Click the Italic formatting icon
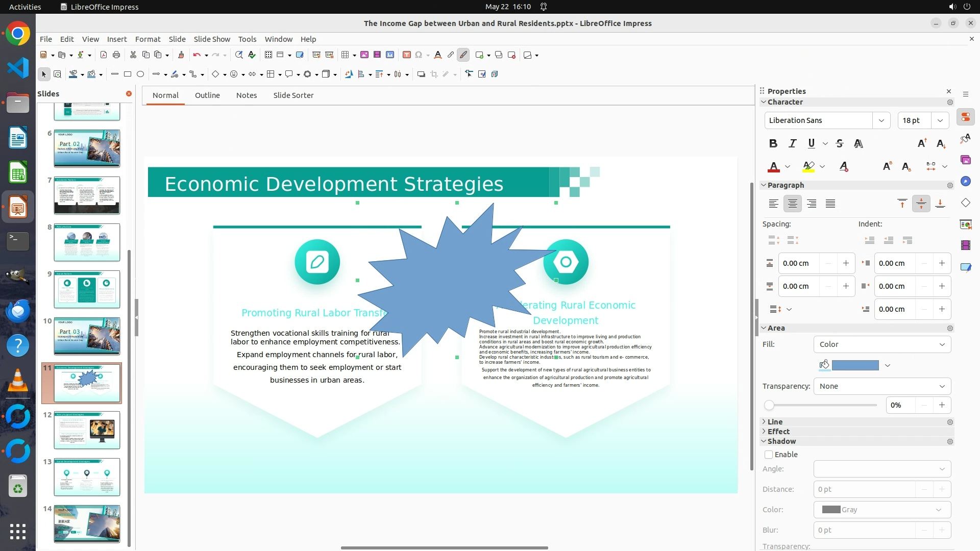Viewport: 980px width, 551px height. (x=792, y=143)
